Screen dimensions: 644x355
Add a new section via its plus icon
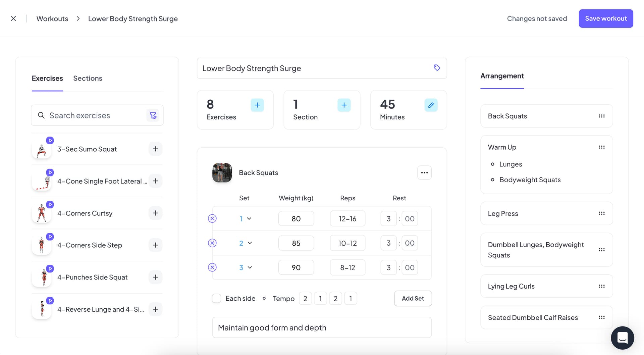pyautogui.click(x=344, y=105)
